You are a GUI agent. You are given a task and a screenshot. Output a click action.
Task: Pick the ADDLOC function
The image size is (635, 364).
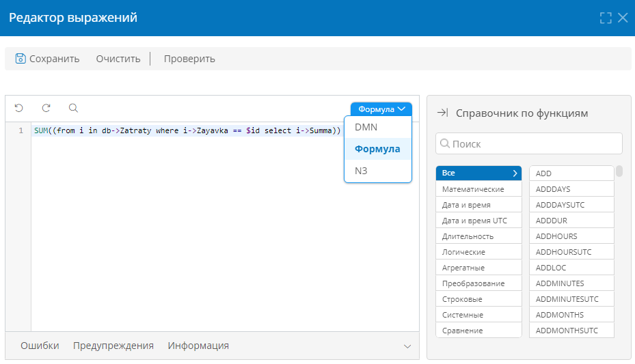(571, 268)
